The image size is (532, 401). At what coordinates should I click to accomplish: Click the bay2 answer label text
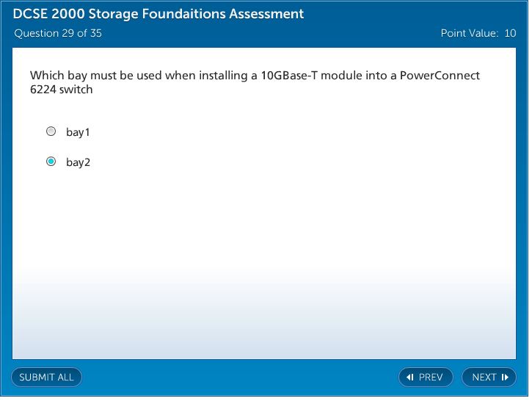point(78,162)
